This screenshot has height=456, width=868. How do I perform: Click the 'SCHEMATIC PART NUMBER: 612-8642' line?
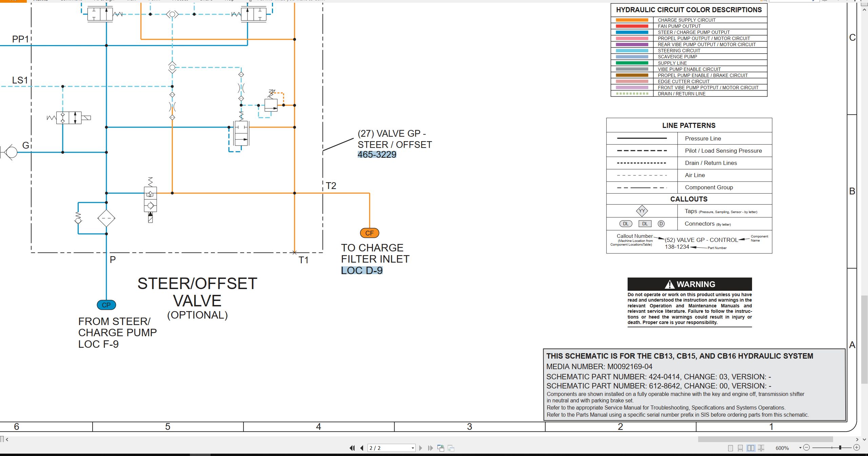(x=659, y=386)
